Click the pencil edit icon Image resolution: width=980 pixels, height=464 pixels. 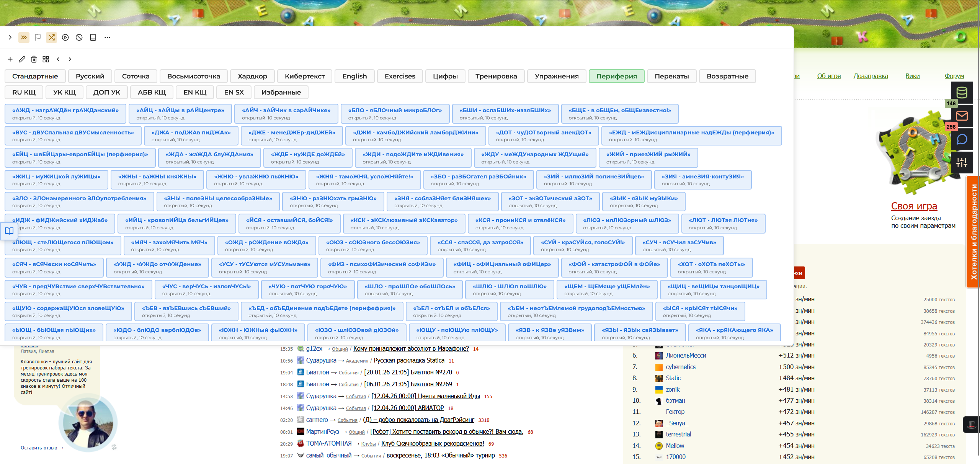click(22, 59)
